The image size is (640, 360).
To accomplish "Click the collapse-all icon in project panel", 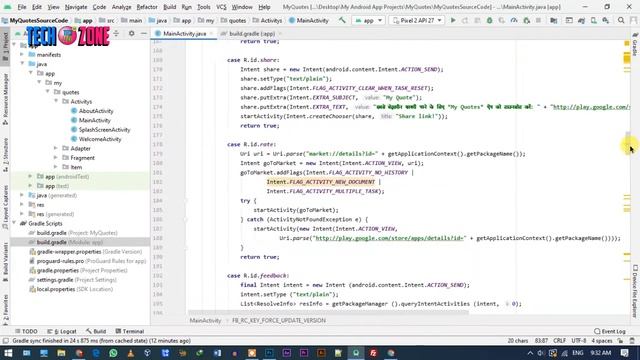I will tap(116, 33).
